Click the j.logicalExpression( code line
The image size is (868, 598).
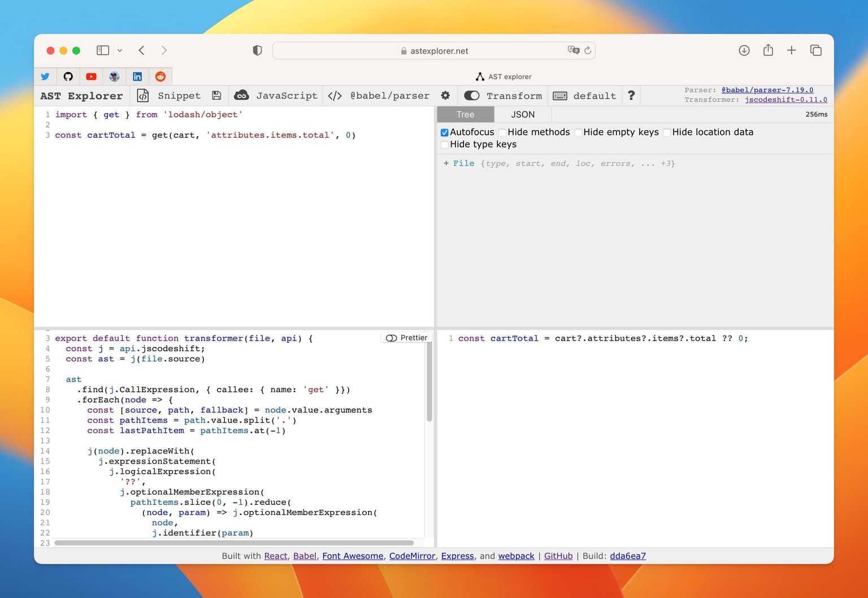(162, 472)
